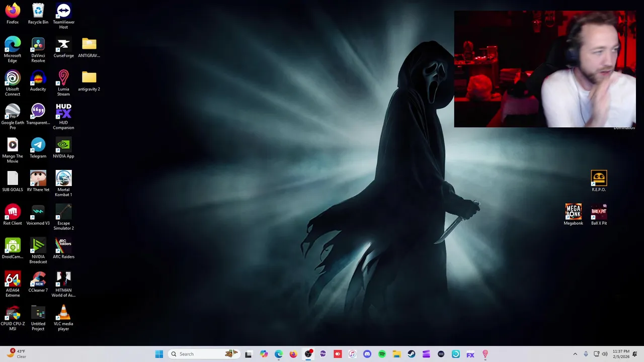Launch VLC media player
644x362 pixels.
click(x=63, y=318)
